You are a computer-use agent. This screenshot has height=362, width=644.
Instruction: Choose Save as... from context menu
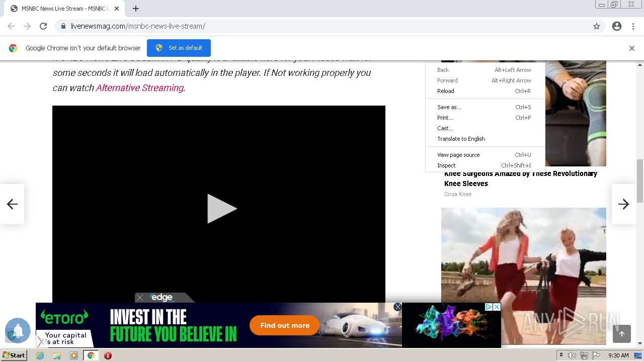(x=485, y=107)
